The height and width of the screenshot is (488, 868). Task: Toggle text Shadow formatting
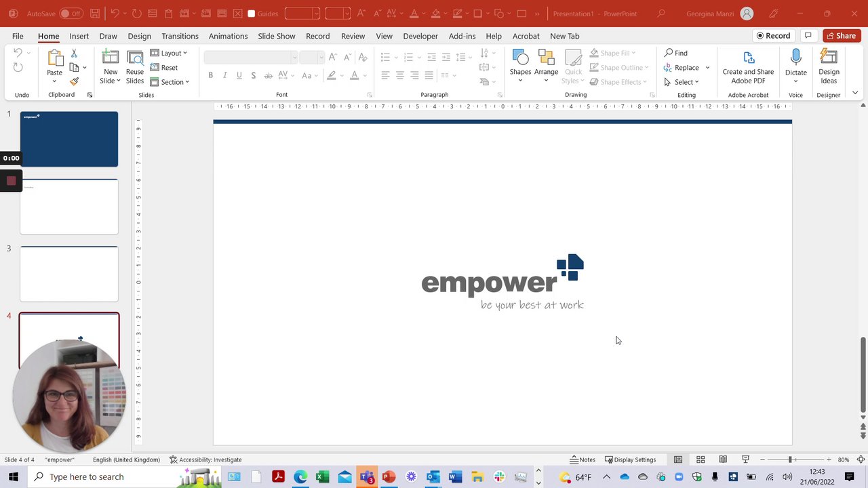[253, 75]
